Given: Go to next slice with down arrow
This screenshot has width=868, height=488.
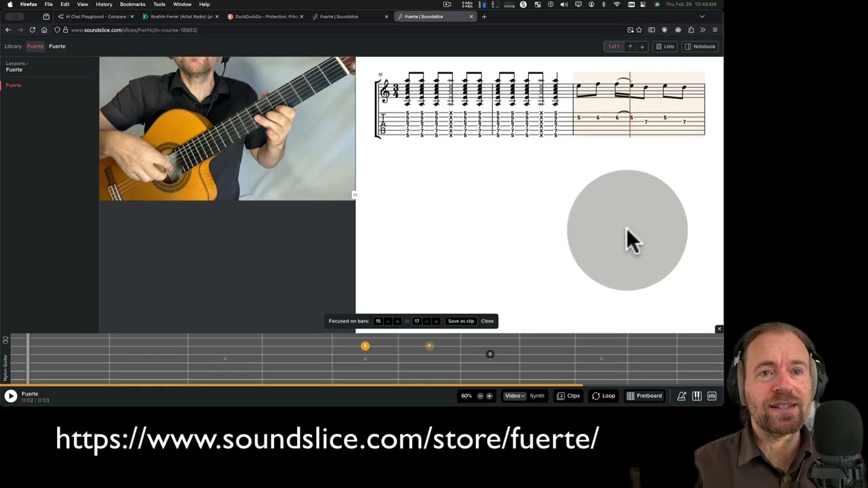Looking at the screenshot, I should point(642,47).
